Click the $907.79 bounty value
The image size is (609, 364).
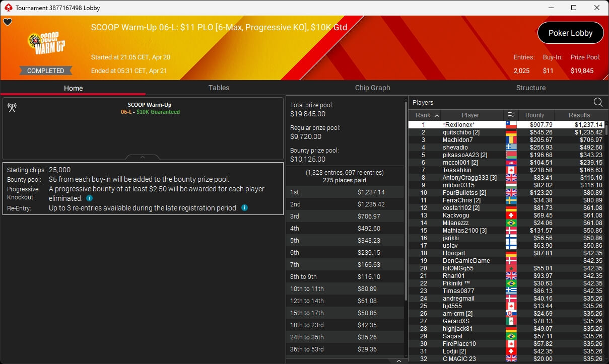pos(541,125)
